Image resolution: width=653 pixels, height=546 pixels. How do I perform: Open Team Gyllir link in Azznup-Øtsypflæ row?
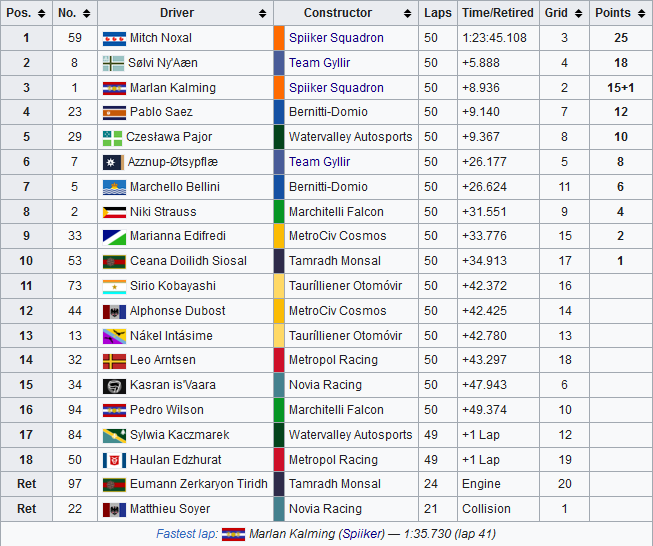click(319, 162)
